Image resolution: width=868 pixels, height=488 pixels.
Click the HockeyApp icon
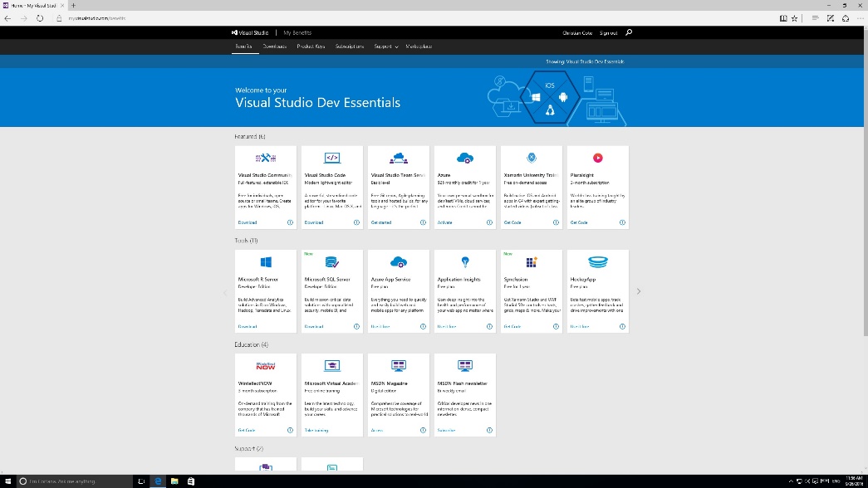pos(598,261)
